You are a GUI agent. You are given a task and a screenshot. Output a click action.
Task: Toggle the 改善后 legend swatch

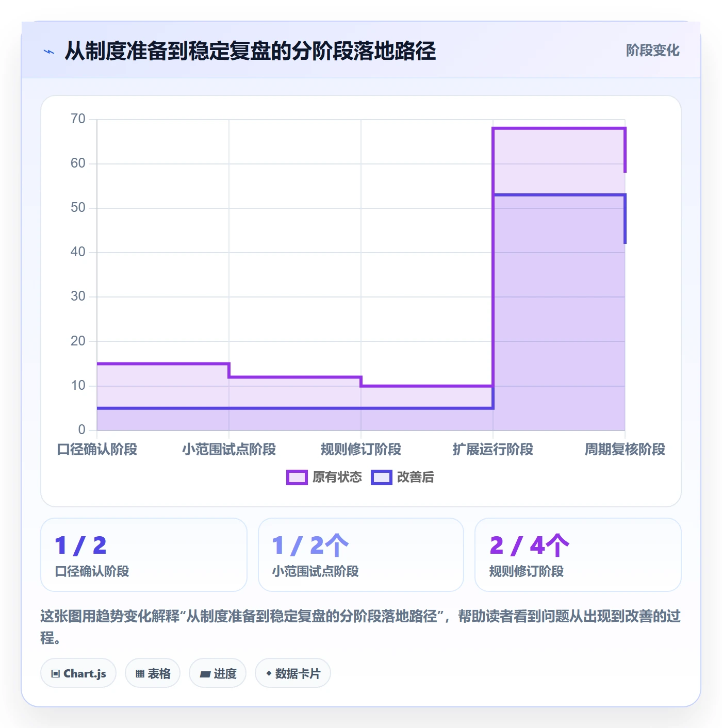click(382, 477)
